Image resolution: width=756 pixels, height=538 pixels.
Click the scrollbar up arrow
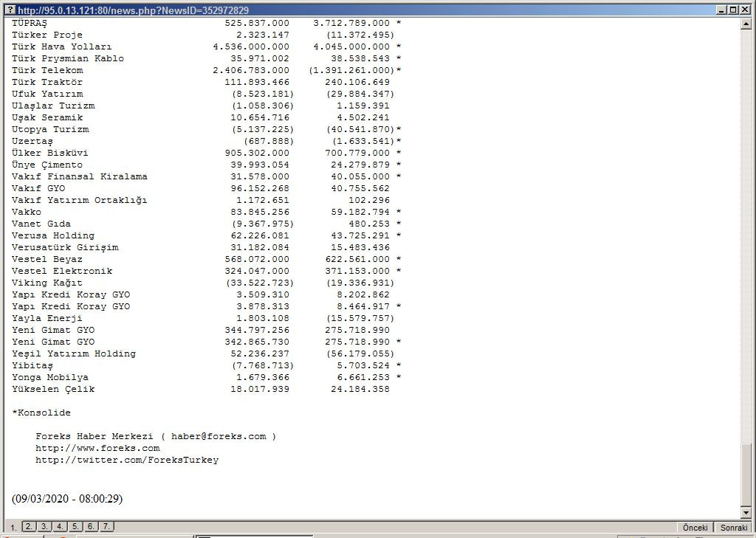click(x=746, y=23)
